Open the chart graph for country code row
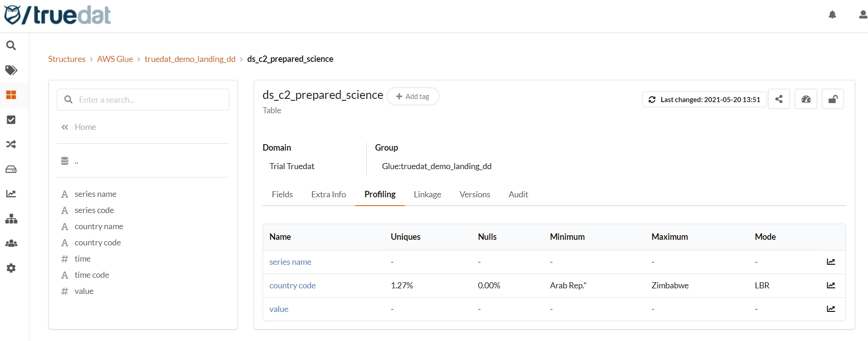 click(x=831, y=286)
